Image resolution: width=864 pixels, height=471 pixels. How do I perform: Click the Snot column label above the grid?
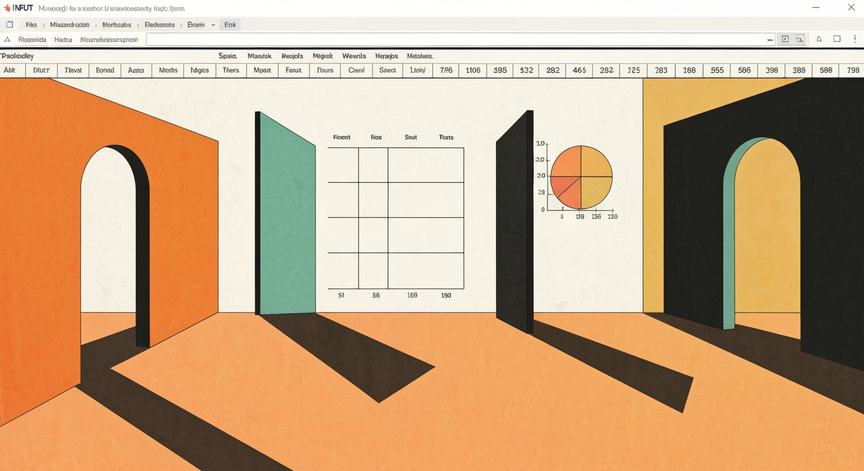pos(411,137)
